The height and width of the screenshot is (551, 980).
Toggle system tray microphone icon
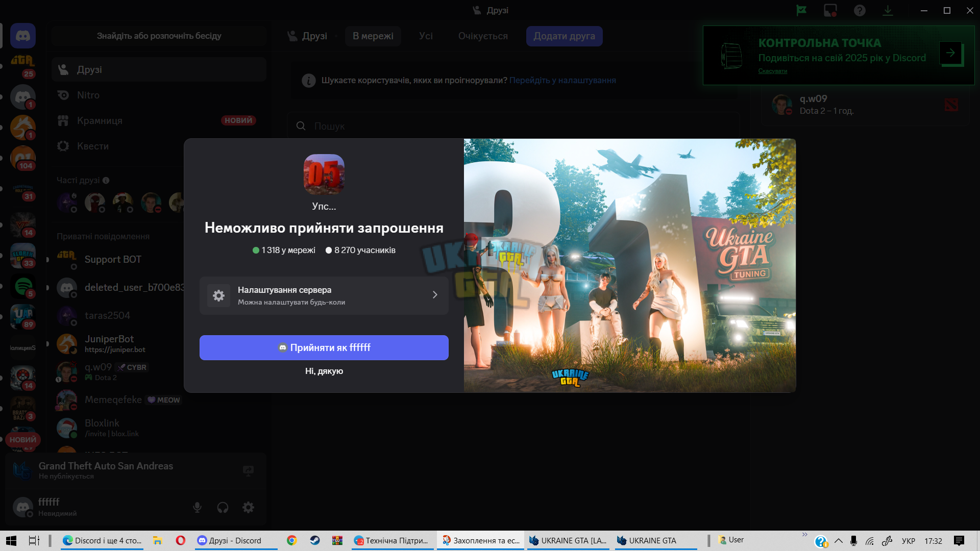tap(853, 540)
